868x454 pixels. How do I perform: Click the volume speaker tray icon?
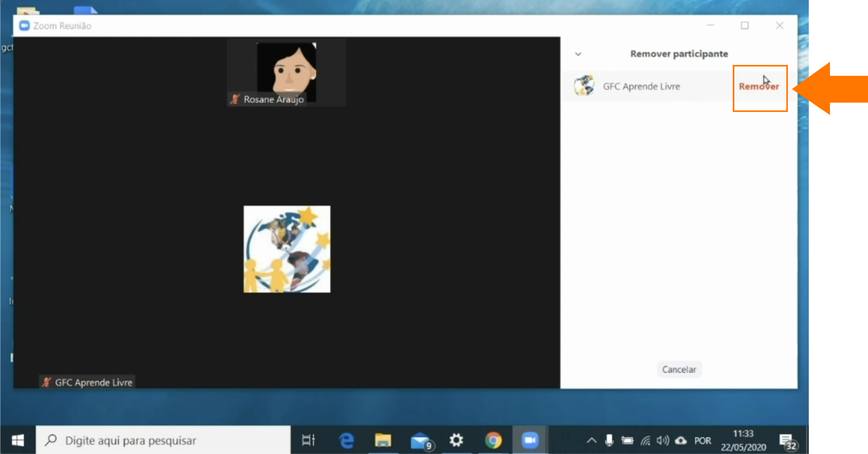(663, 441)
